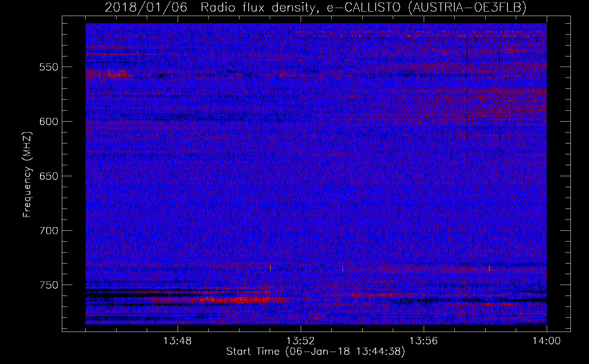Click the 750 frequency tick label
The height and width of the screenshot is (364, 589).
[48, 285]
